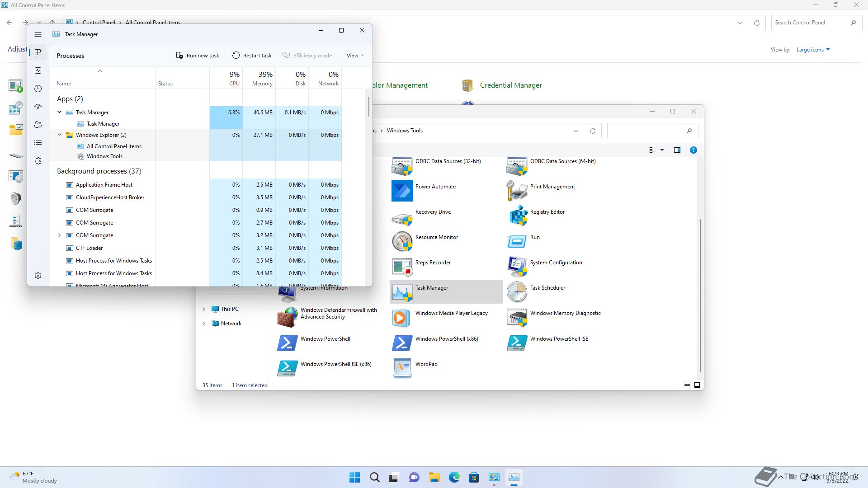Open Services page in Task Manager sidebar
This screenshot has height=488, width=868.
(38, 161)
